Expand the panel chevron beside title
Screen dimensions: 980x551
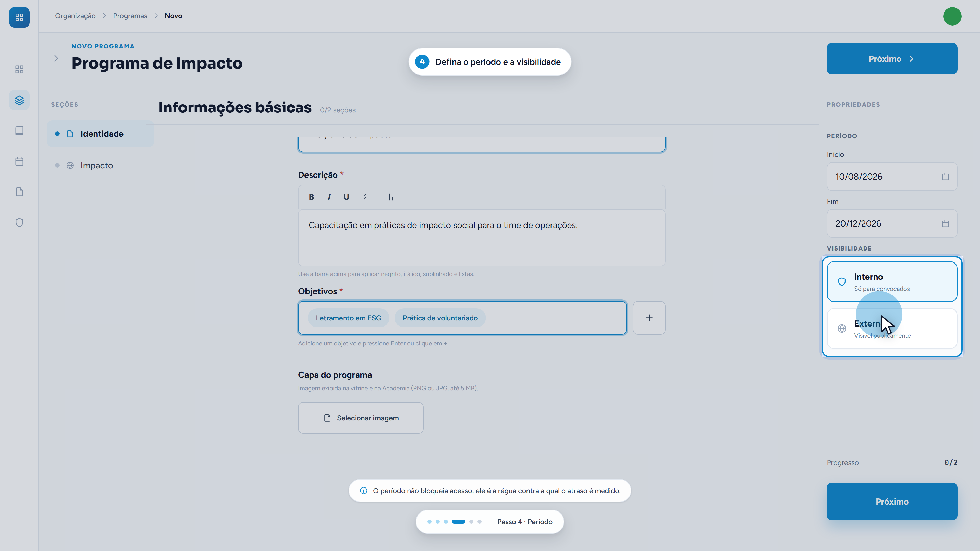(x=56, y=59)
